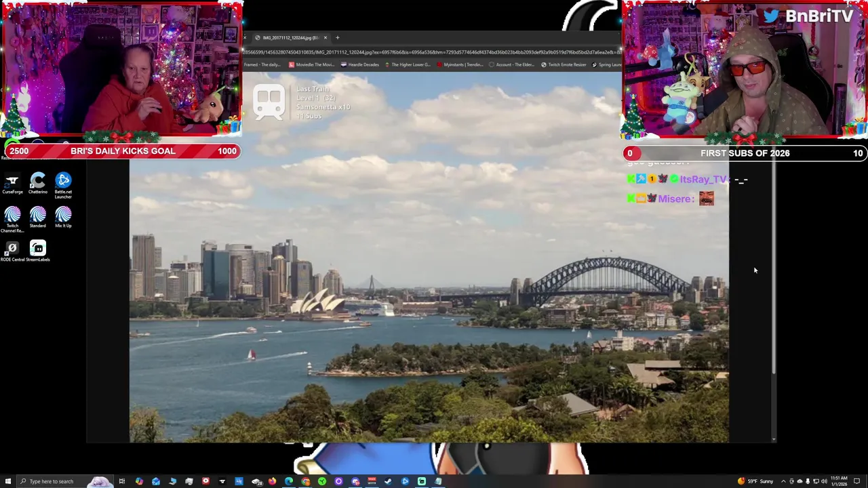The image size is (868, 488).
Task: Open the green circular taskbar icon
Action: [322, 481]
